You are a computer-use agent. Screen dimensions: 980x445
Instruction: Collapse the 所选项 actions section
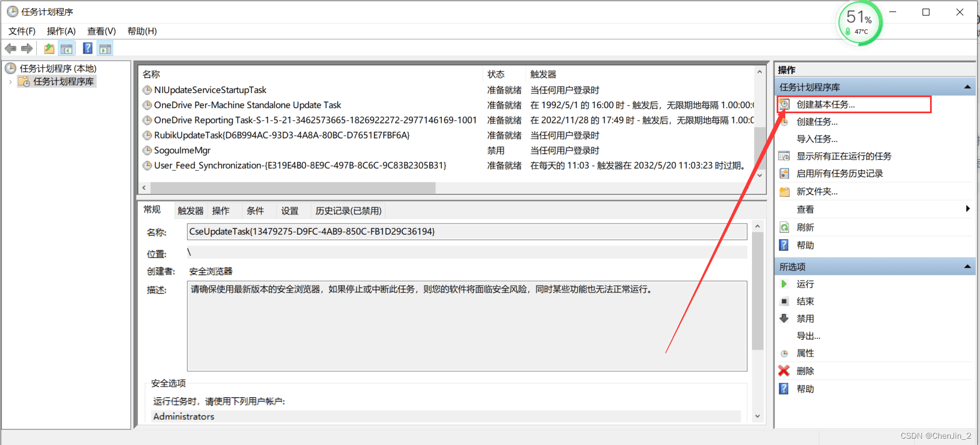[967, 267]
